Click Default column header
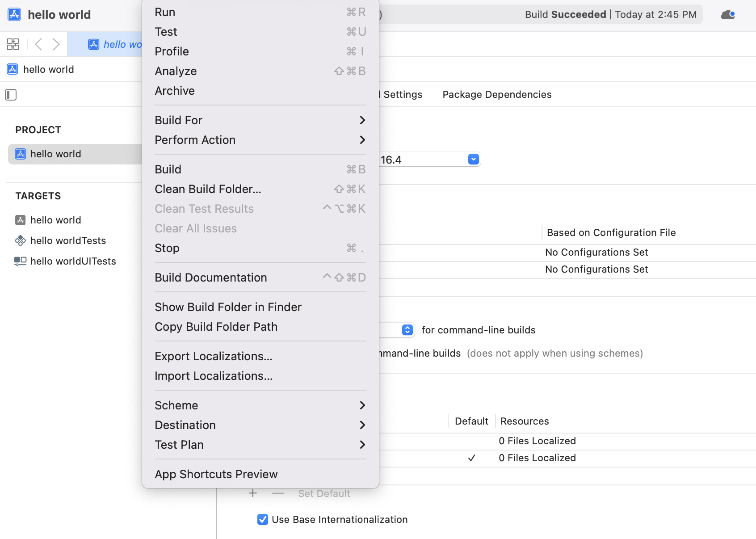 pyautogui.click(x=471, y=421)
